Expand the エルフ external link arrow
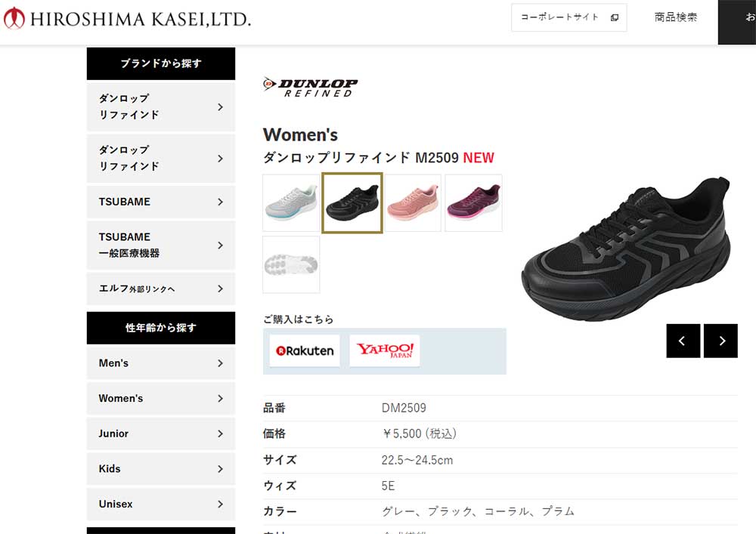This screenshot has width=756, height=534. (220, 289)
